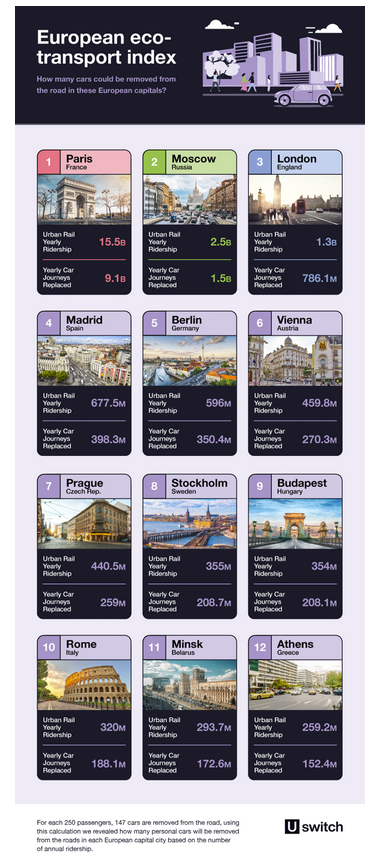Select the rank 1 badge for Paris
Image resolution: width=376 pixels, height=863 pixels.
(48, 162)
